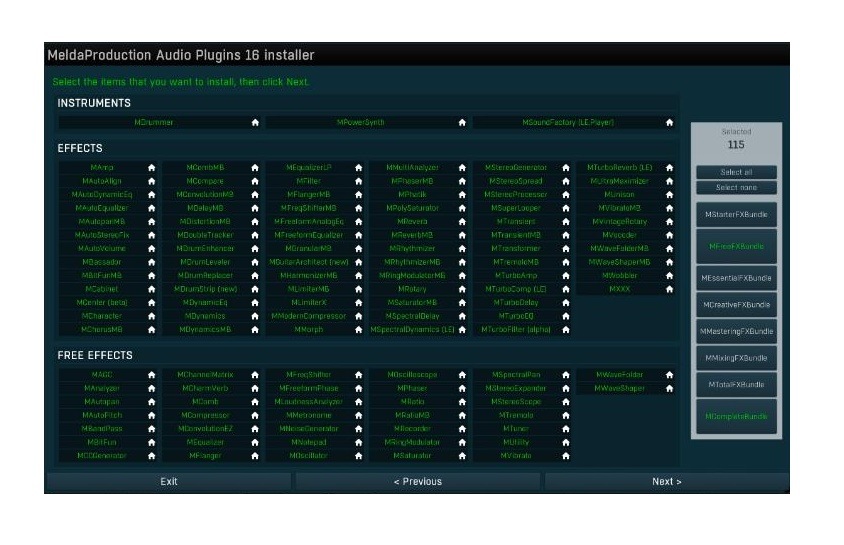Toggle MAnalyzer in free effects
Viewport: 844px width, 545px height.
[102, 388]
